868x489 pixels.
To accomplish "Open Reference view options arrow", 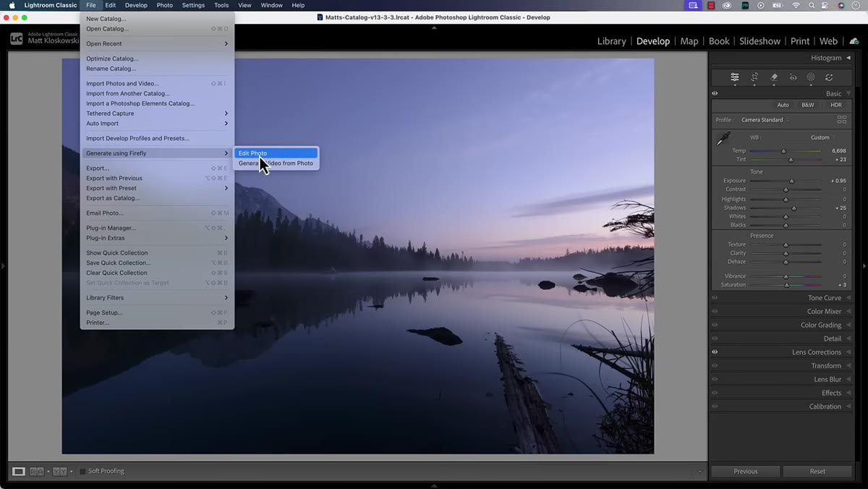I will [48, 472].
